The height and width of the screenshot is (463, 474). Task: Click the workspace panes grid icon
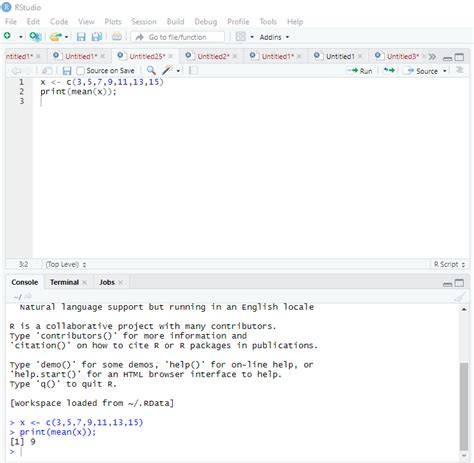240,36
